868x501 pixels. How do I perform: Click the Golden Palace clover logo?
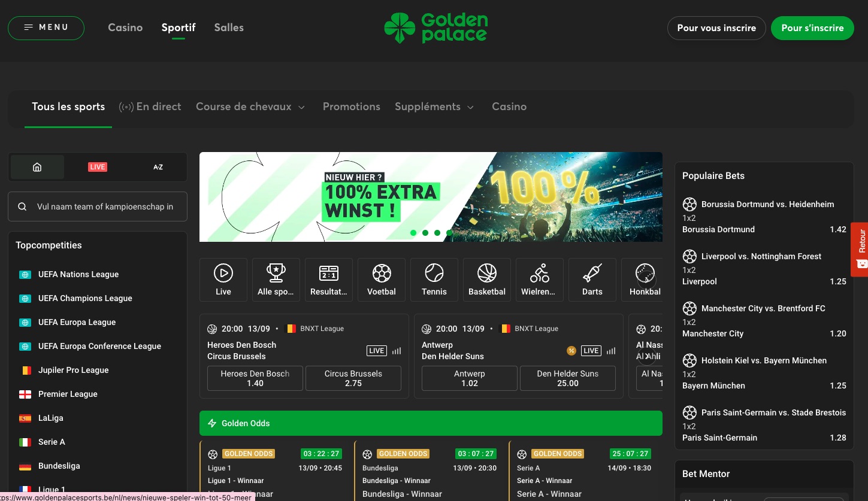pos(435,28)
